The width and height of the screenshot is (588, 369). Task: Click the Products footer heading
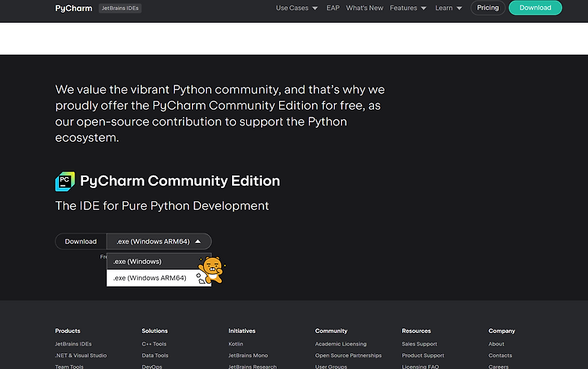[67, 331]
